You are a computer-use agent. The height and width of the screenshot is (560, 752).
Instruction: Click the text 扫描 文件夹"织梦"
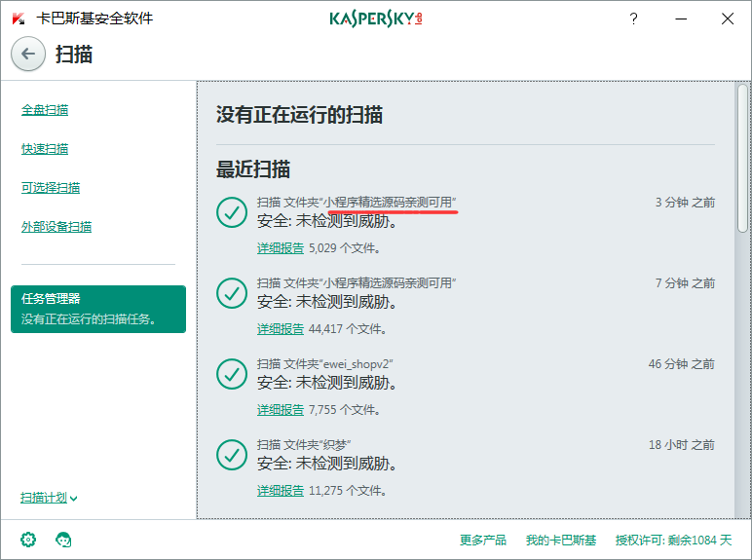point(304,445)
